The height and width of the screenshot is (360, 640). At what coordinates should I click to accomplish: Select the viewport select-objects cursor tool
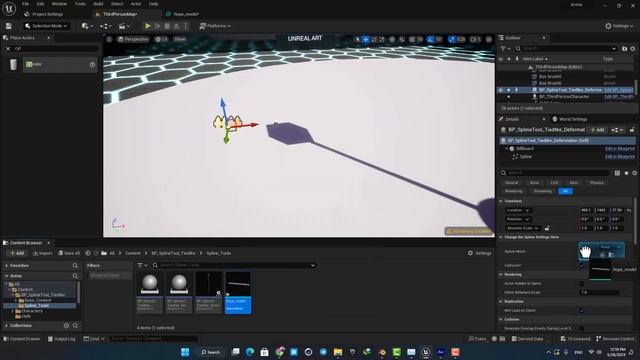(x=358, y=39)
